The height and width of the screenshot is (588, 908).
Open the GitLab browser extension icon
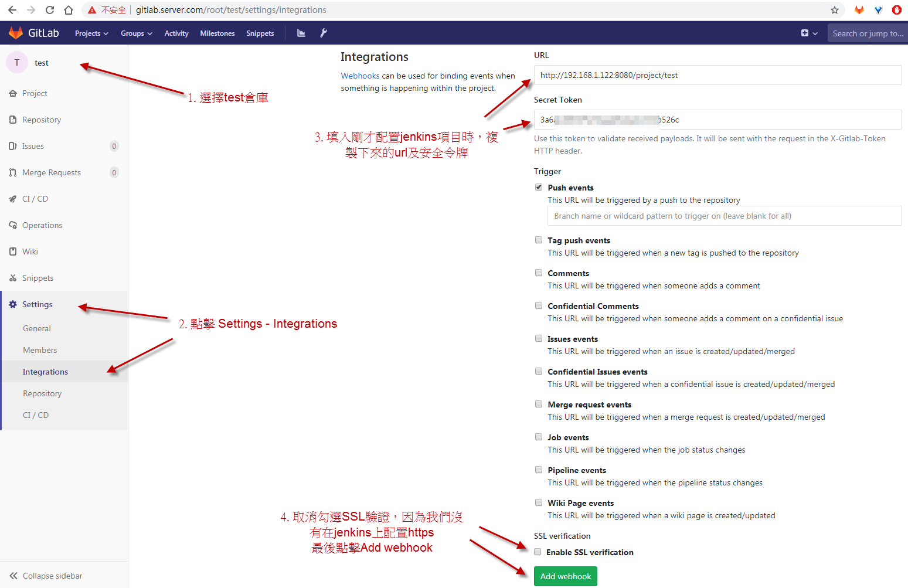pos(859,10)
